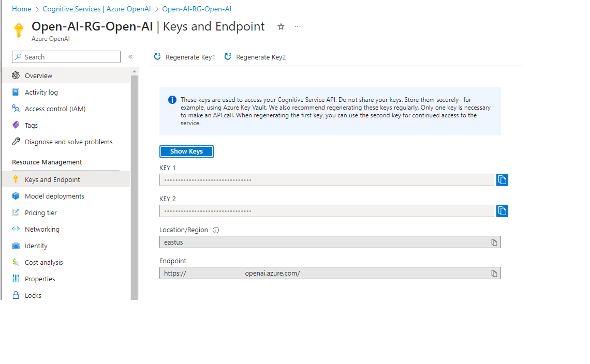Go to Home breadcrumb link
This screenshot has height=364, width=590.
(21, 9)
